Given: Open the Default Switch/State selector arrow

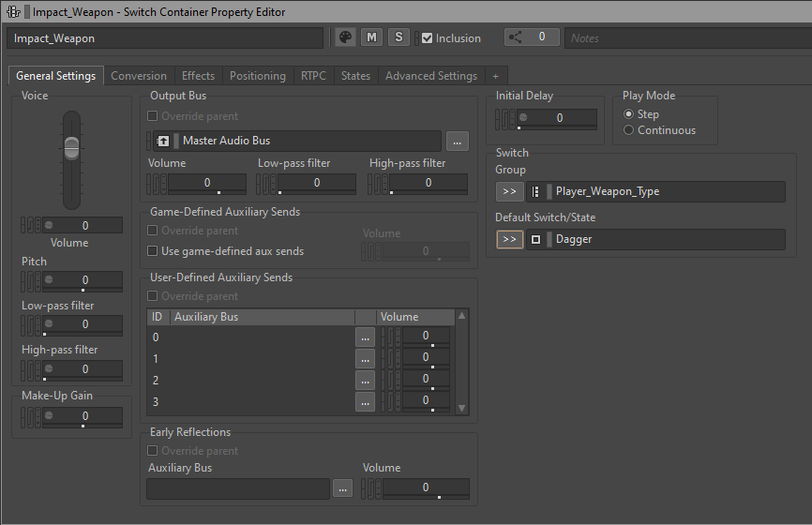Looking at the screenshot, I should [x=509, y=239].
